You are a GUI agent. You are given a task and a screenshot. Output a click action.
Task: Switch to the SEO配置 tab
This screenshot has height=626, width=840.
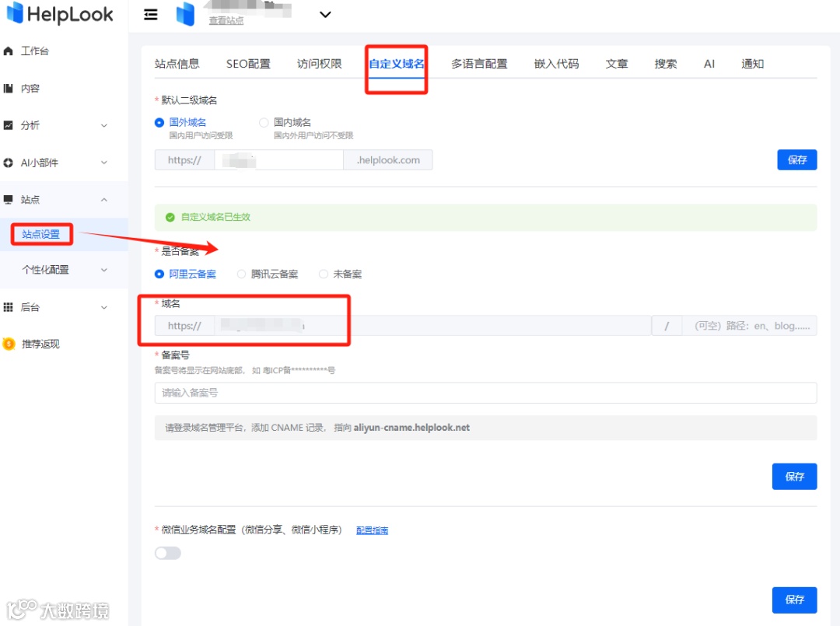tap(248, 64)
